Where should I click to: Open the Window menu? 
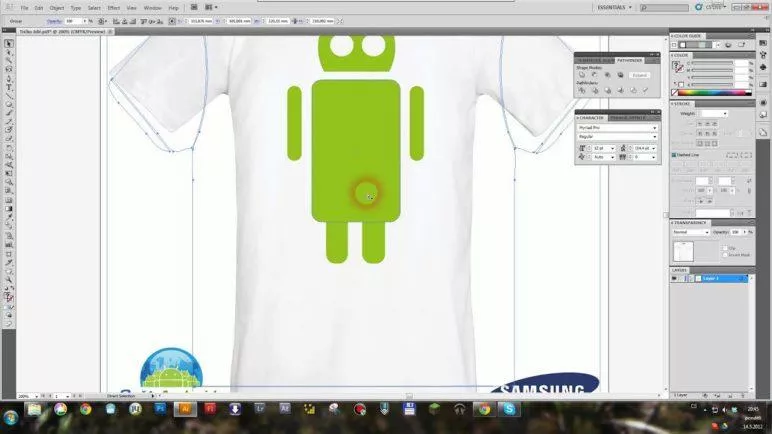coord(153,8)
